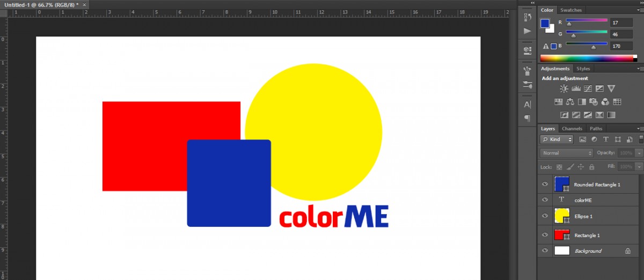Filter layers by type layers icon
644x280 pixels.
click(x=606, y=139)
